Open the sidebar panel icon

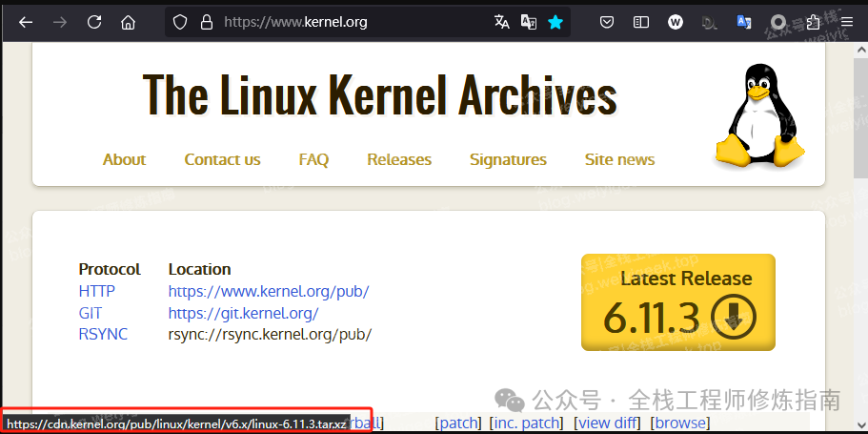tap(641, 22)
